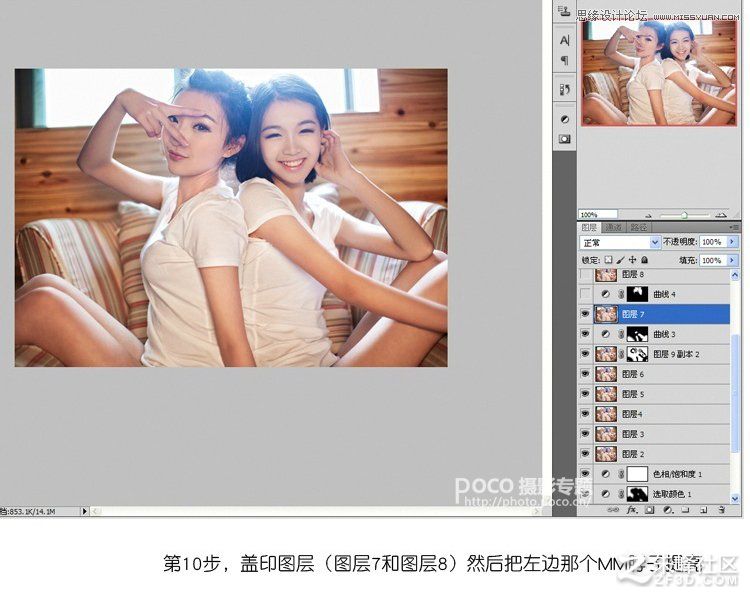
Task: Show the hidden 曲线 4 layer
Action: click(585, 294)
